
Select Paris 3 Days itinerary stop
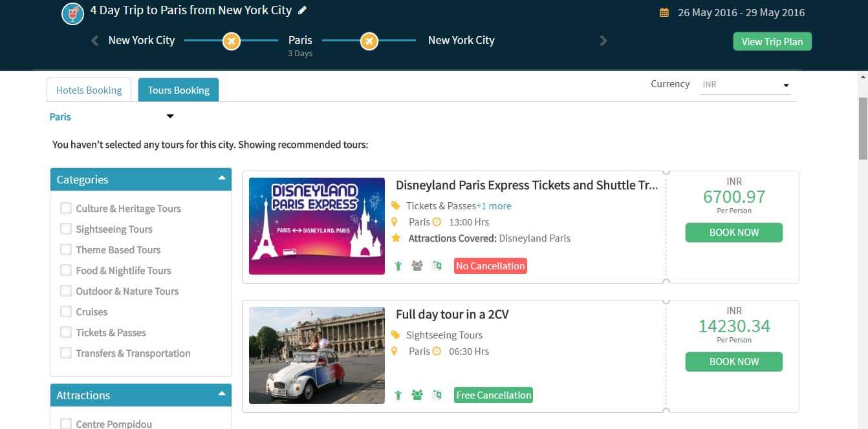[x=300, y=45]
